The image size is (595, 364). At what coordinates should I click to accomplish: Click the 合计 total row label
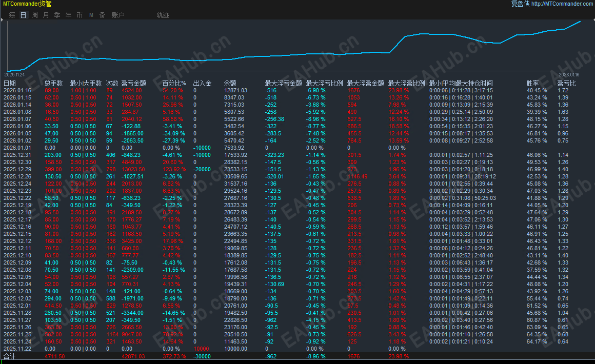point(9,356)
